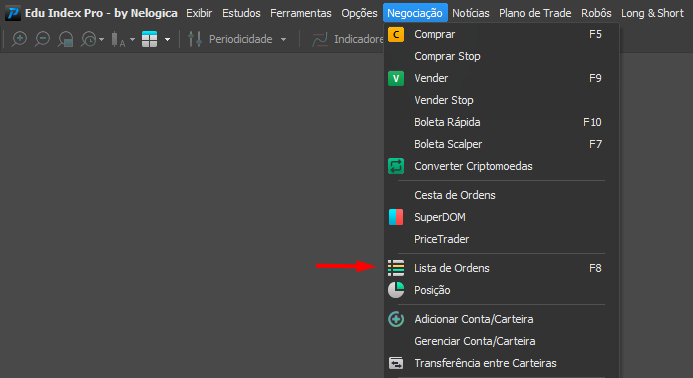Expand the Periodicidade dropdown arrow

tap(283, 40)
